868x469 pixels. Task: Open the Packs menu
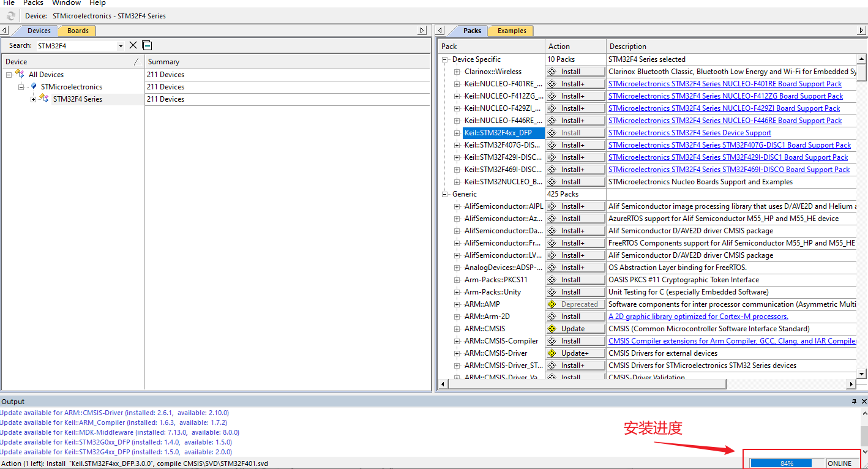point(34,3)
